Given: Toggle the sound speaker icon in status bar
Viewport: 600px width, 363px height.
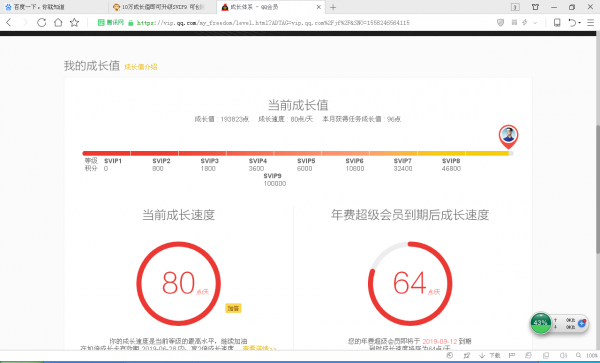Looking at the screenshot, I should pos(563,356).
